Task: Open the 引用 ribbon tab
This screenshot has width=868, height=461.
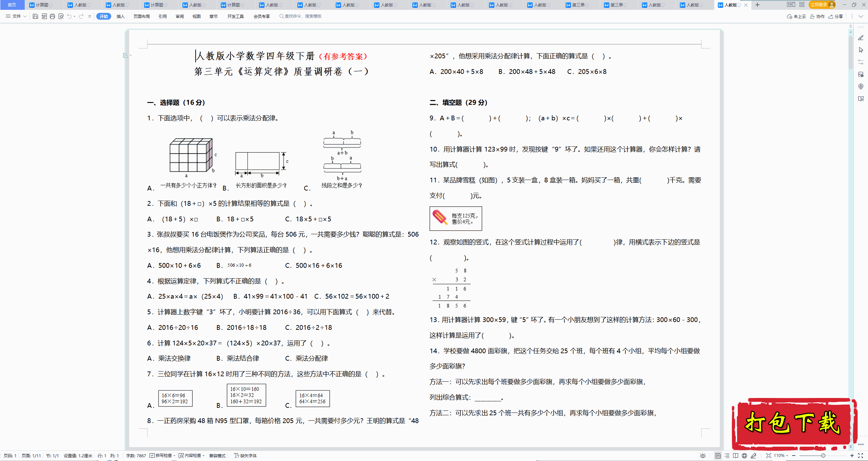Action: click(x=163, y=16)
